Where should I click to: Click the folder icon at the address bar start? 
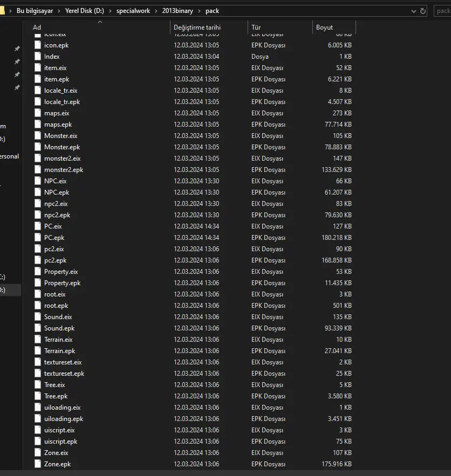[x=2, y=11]
